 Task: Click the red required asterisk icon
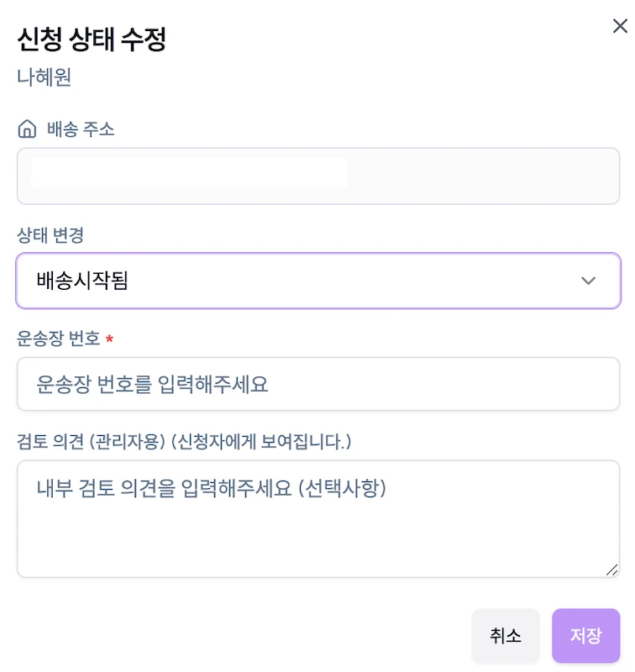tap(109, 339)
